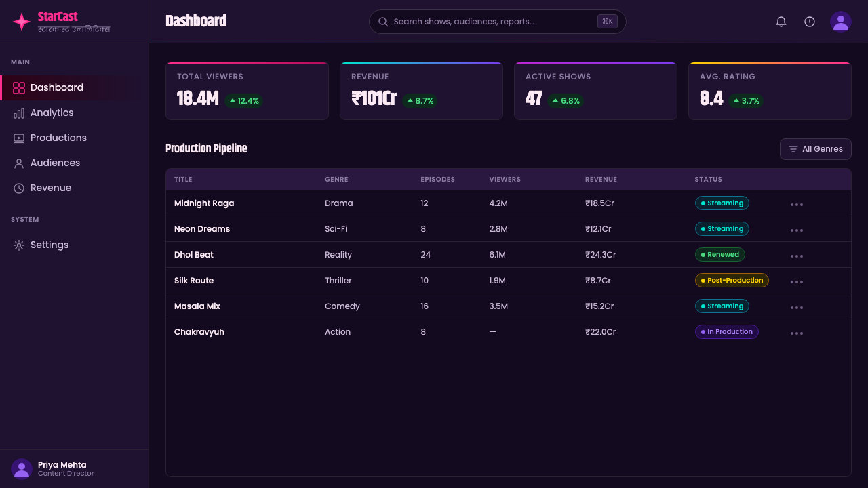Image resolution: width=868 pixels, height=488 pixels.
Task: Open Audiences section
Action: coord(75,163)
